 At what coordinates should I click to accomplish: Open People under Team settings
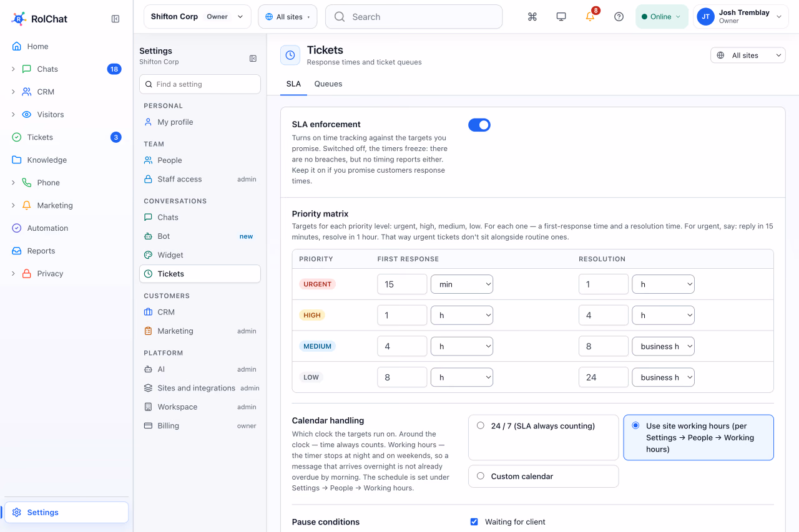[x=200, y=160]
